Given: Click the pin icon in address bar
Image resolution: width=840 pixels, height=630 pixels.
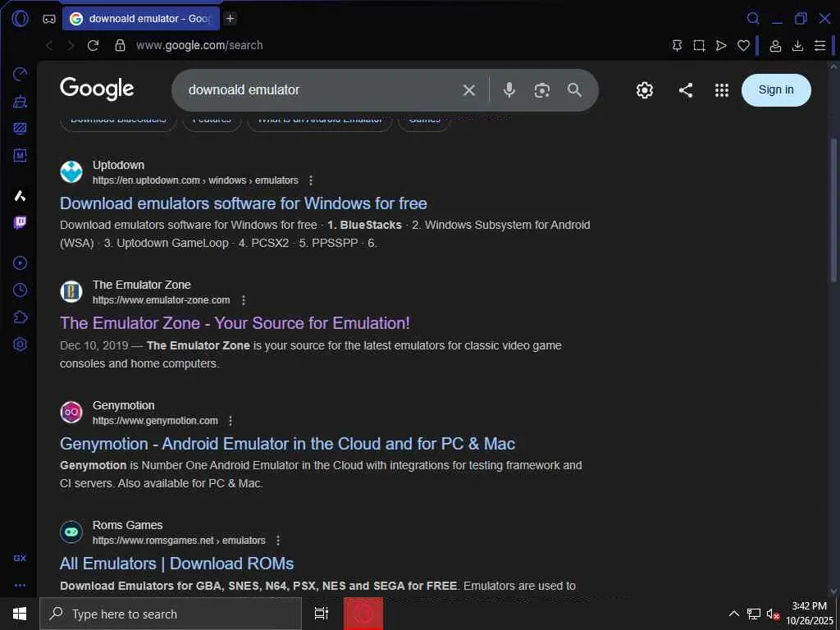Looking at the screenshot, I should tap(677, 46).
